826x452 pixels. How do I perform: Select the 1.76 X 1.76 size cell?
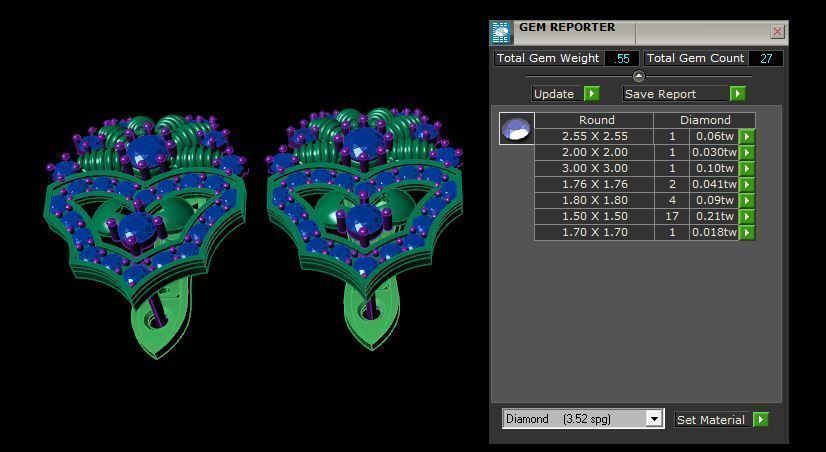595,184
